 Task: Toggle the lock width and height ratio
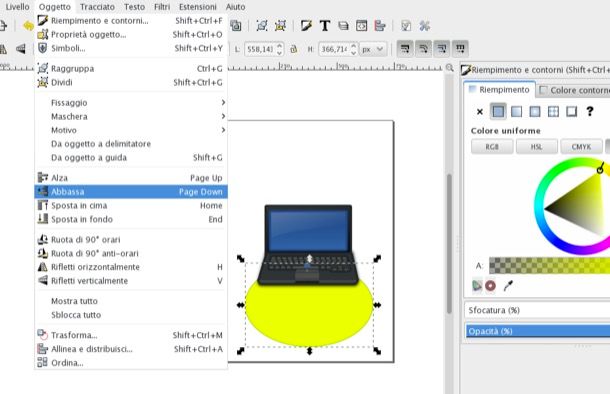(294, 49)
